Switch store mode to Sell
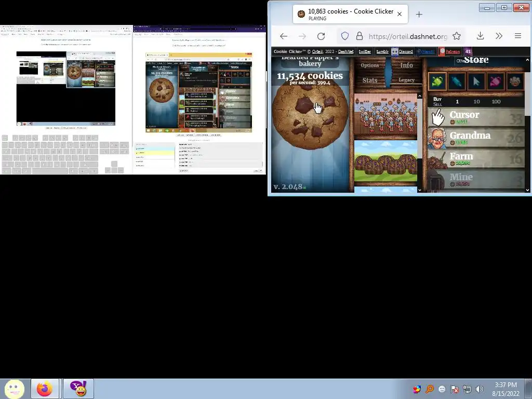 click(437, 104)
